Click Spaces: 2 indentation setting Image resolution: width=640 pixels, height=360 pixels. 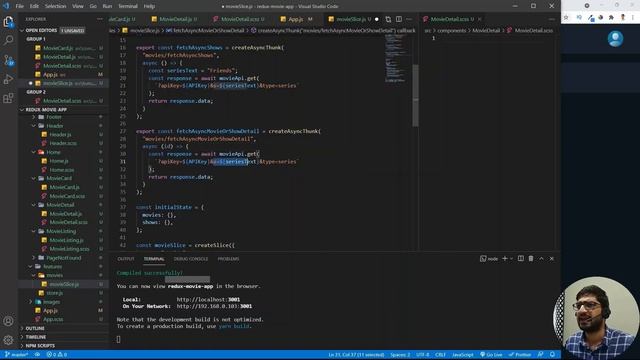tap(400, 354)
